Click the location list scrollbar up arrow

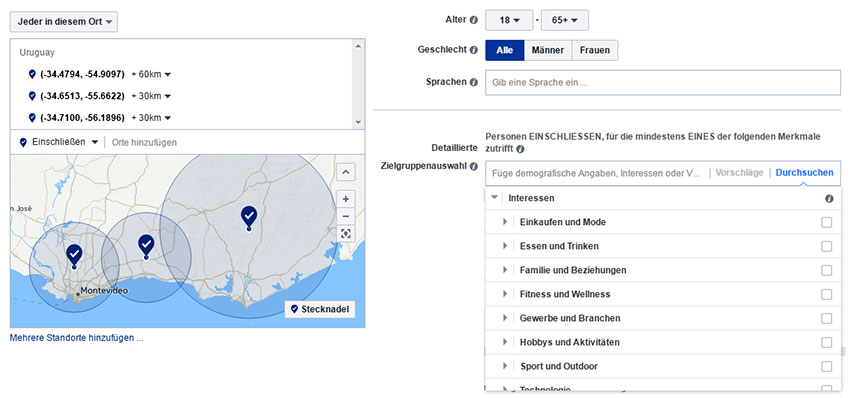tap(357, 46)
